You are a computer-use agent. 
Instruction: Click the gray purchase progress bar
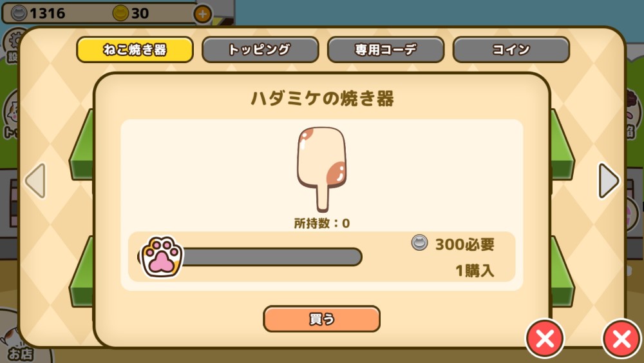271,257
